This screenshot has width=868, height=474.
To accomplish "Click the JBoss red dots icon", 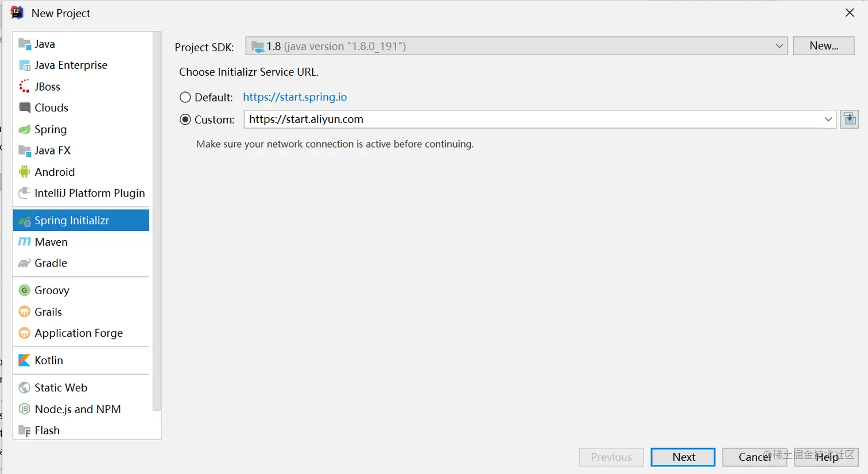I will (24, 86).
